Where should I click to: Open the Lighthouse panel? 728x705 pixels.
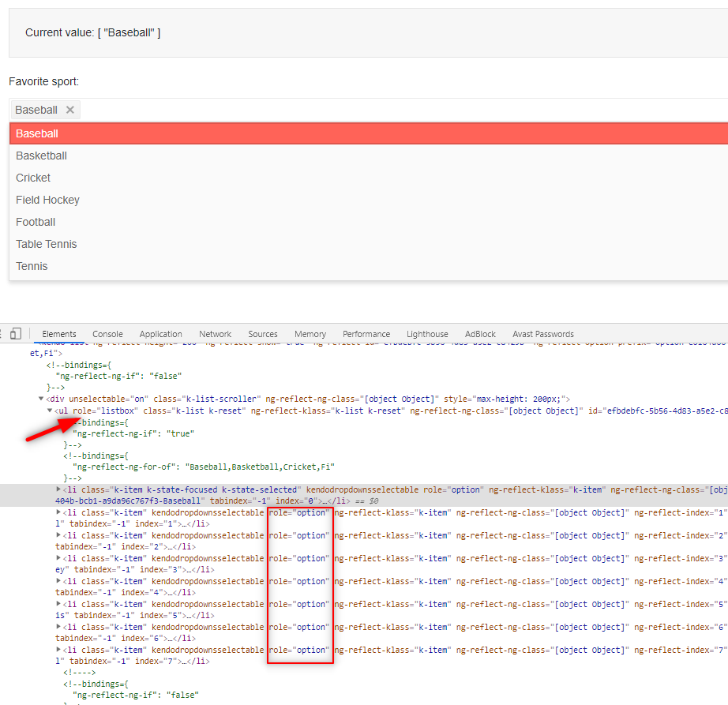[x=426, y=334]
